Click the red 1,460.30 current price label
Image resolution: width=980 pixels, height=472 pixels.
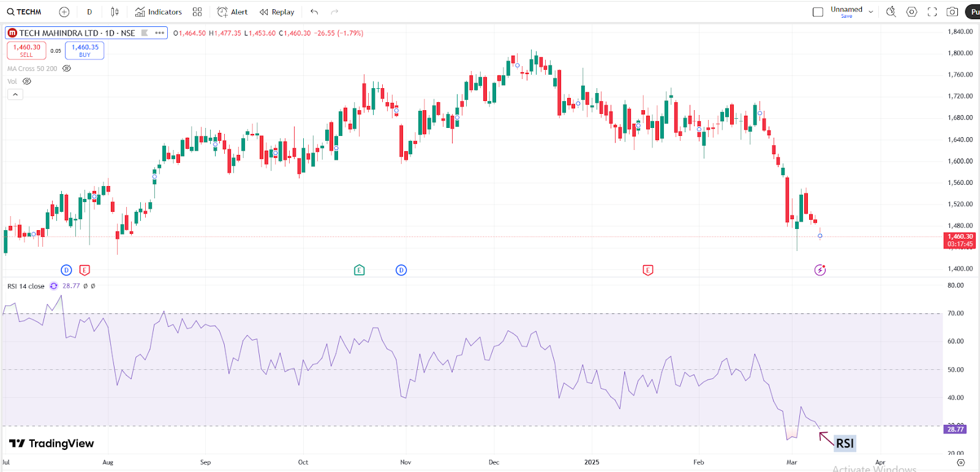point(960,240)
